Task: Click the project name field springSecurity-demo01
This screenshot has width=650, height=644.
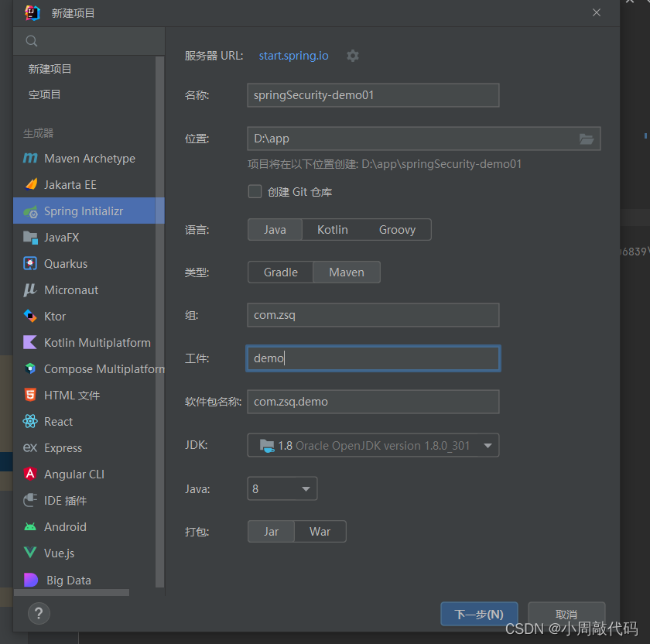Action: [x=373, y=95]
